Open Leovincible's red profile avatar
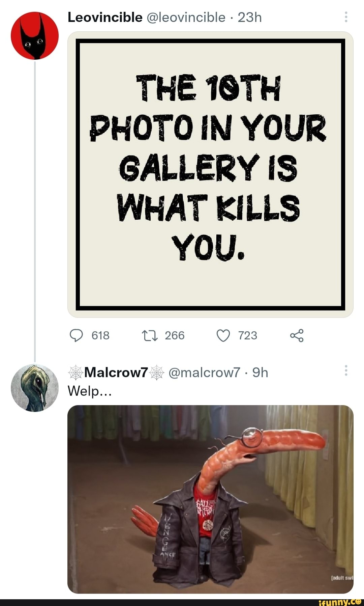The height and width of the screenshot is (606, 364). [x=35, y=35]
